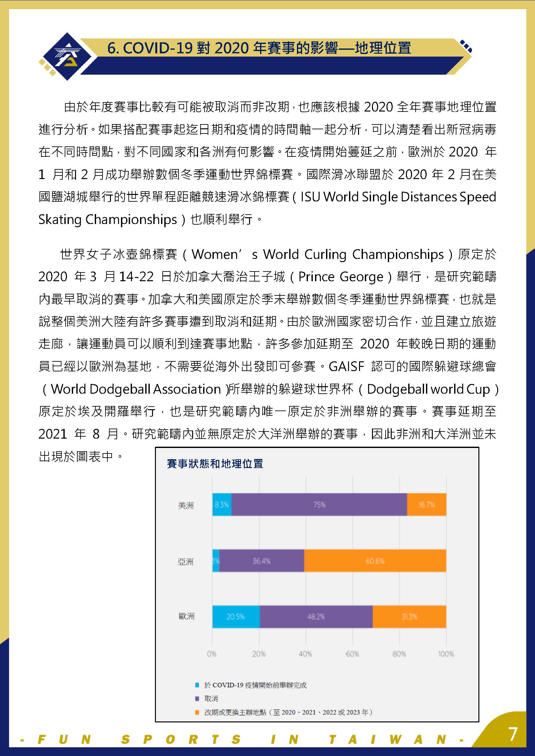
Task: Click the line starting 世界女子冰壺錦標賽
Action: (x=278, y=254)
